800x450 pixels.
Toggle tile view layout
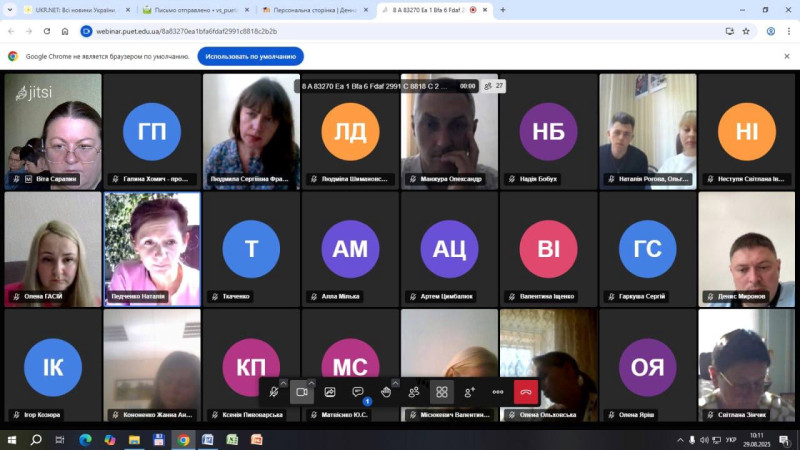tap(442, 392)
